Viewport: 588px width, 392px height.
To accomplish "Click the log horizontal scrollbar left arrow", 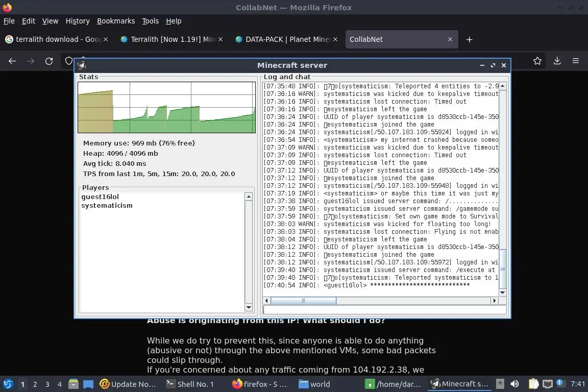I will click(266, 301).
